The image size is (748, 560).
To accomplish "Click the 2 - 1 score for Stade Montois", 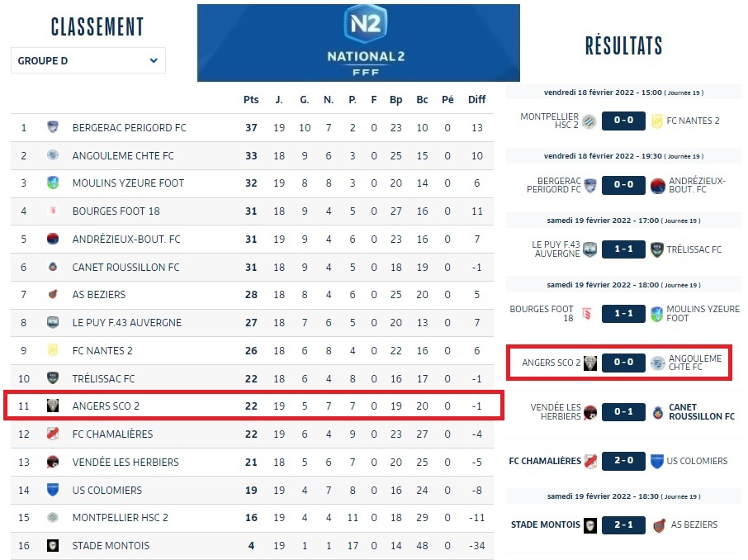I will coord(623,524).
